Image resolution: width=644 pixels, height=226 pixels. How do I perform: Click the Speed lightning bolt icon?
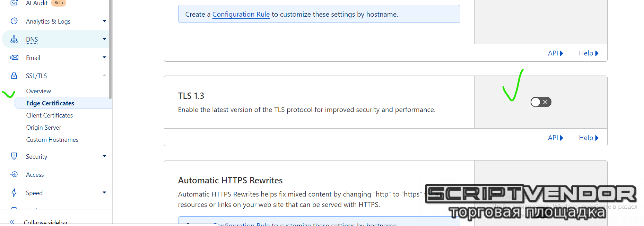[14, 193]
